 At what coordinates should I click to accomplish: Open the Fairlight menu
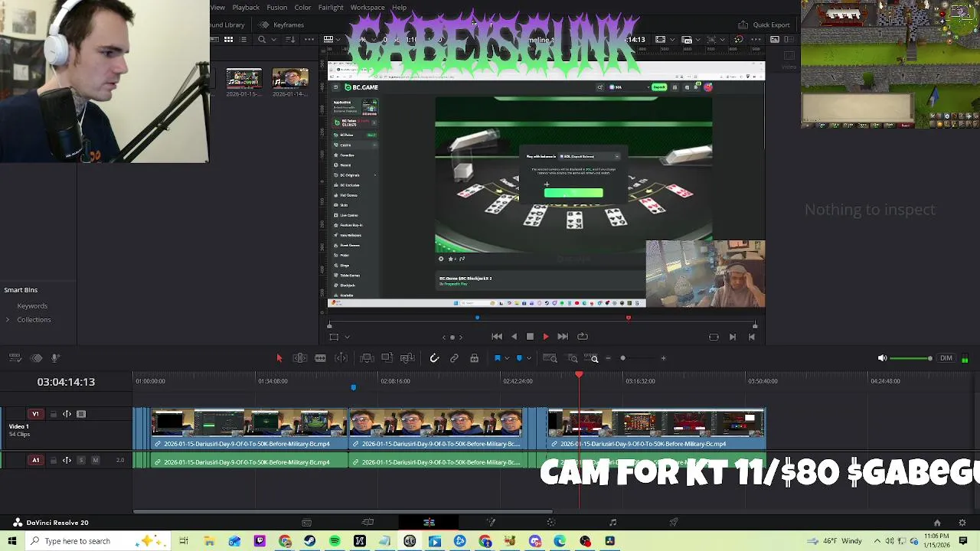(331, 8)
